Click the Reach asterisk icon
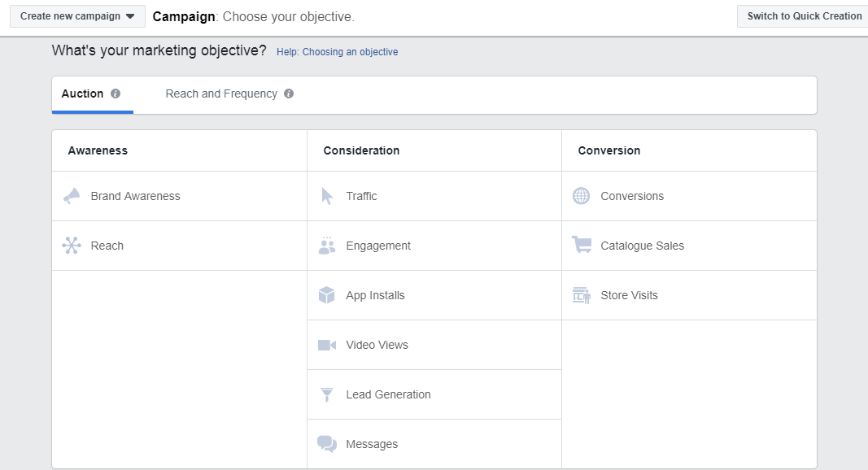This screenshot has width=868, height=470. point(72,246)
